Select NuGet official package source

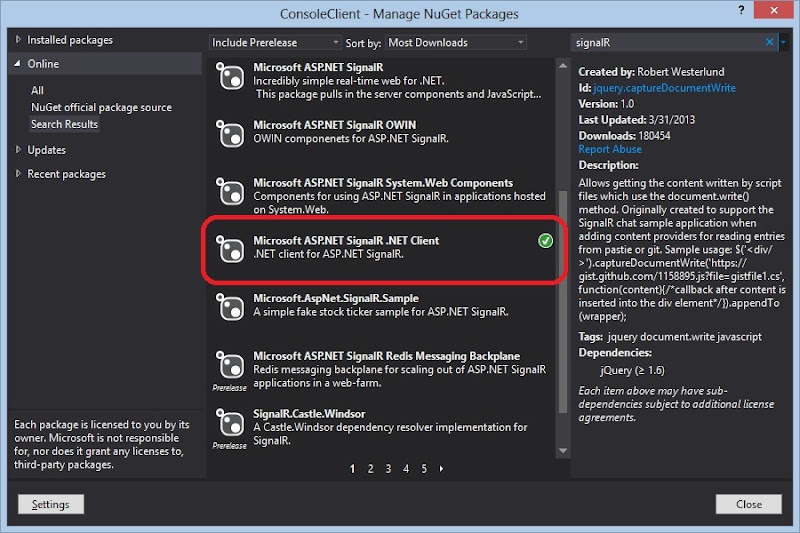102,107
